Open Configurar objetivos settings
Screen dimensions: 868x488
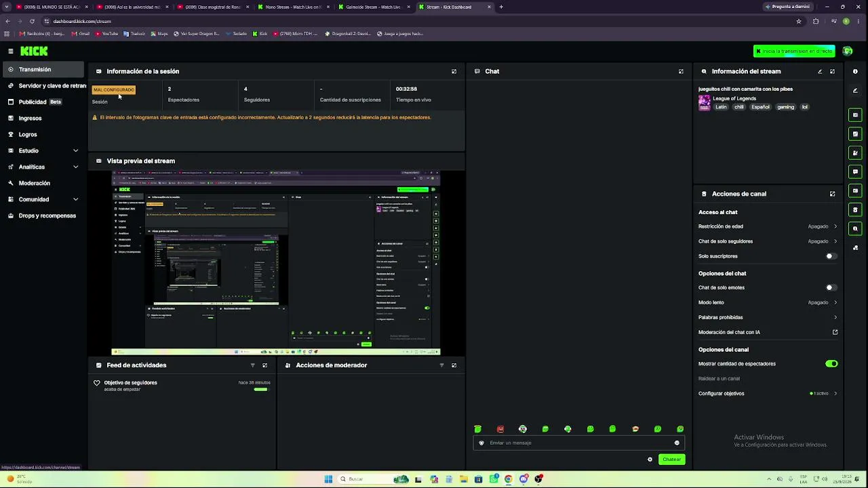(768, 394)
